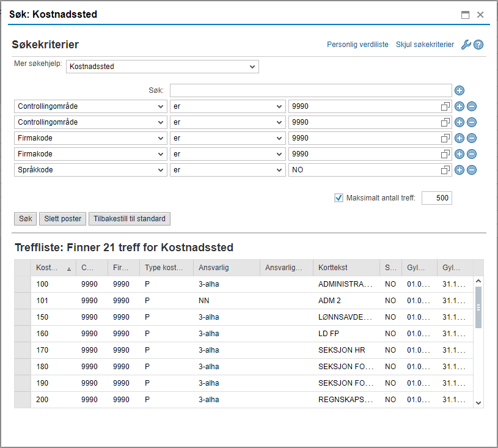Open multiple-values icon for Språkkode NO field
This screenshot has width=498, height=448.
(x=445, y=170)
